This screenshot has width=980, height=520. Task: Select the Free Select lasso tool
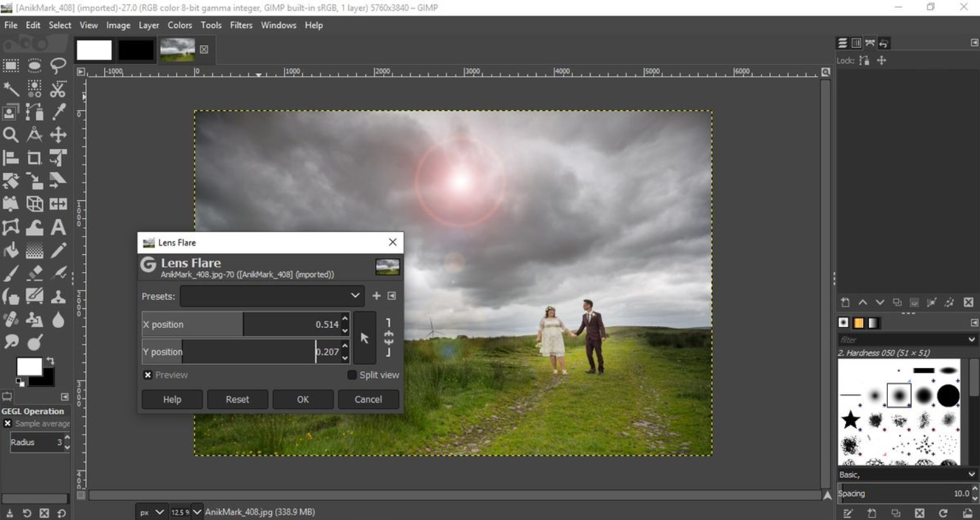click(x=58, y=65)
